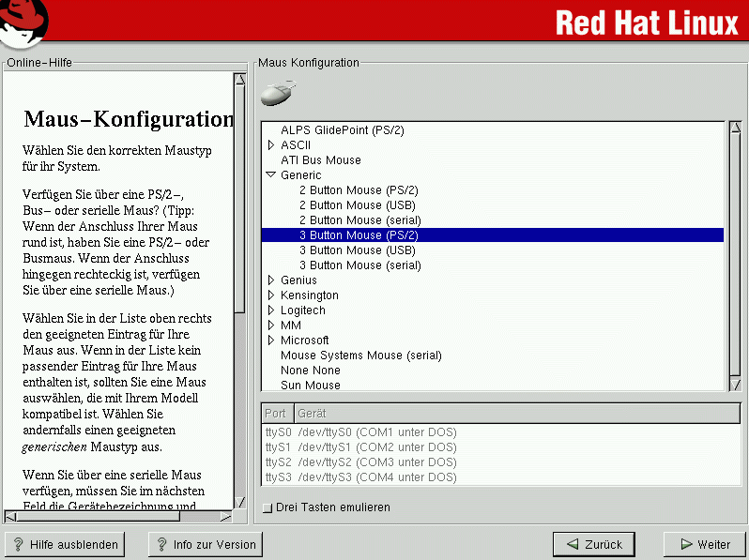Select ttyS0 serial port row
The width and height of the screenshot is (749, 560).
(360, 432)
